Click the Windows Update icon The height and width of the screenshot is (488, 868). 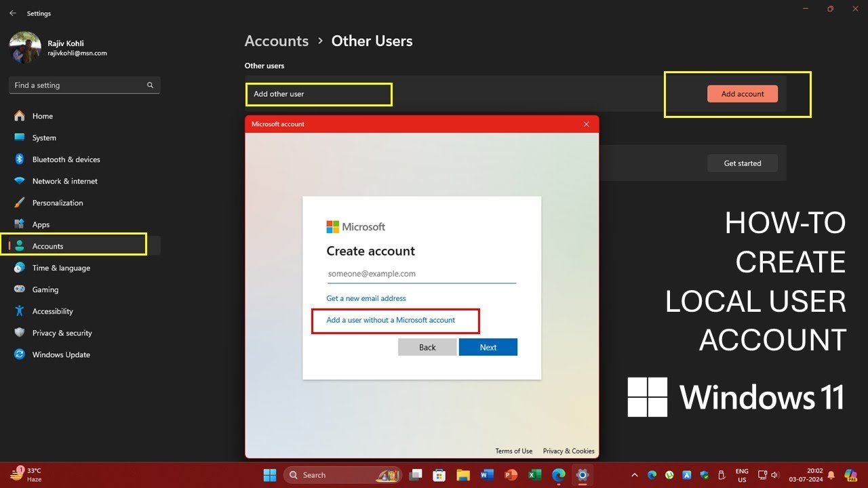[20, 354]
